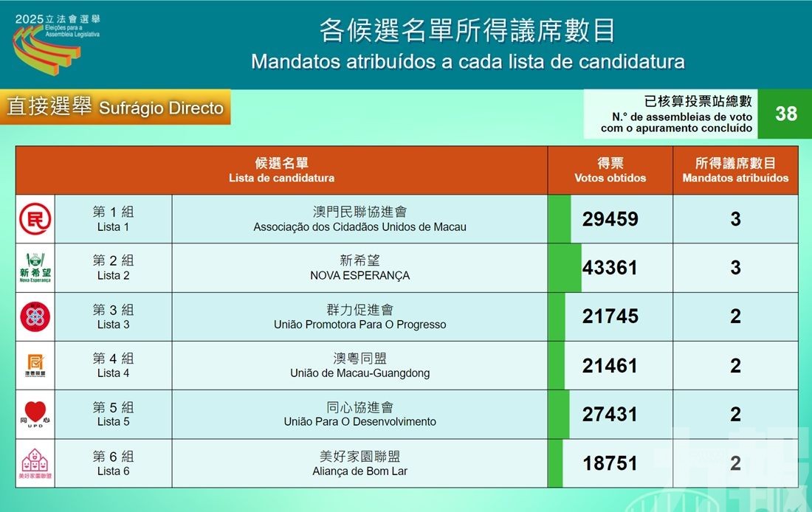Click the vote count 29459
The height and width of the screenshot is (512, 812).
coord(610,219)
